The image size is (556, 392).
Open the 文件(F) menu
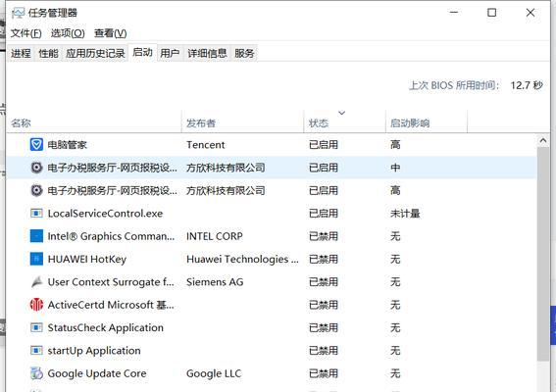25,33
